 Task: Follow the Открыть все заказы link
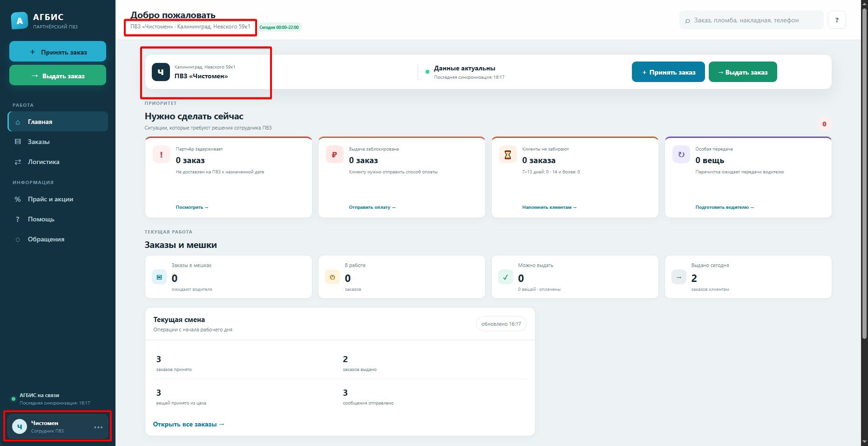(189, 425)
